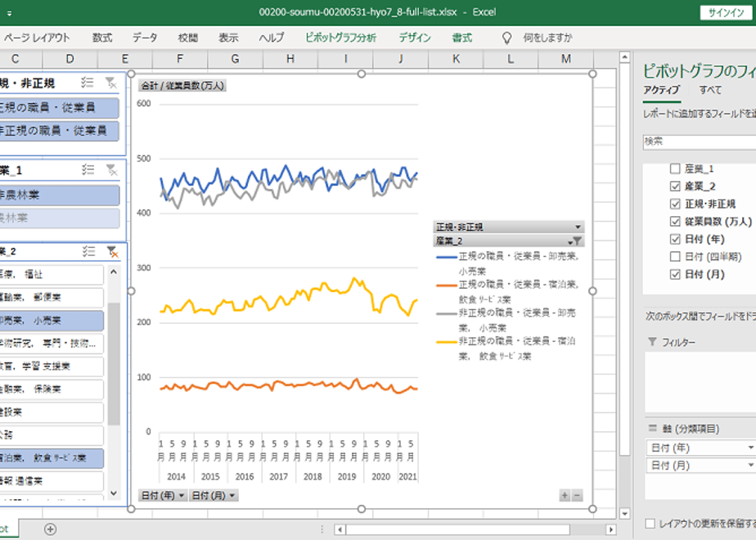Toggle multi-select on 産業_2 slicer

(88, 251)
